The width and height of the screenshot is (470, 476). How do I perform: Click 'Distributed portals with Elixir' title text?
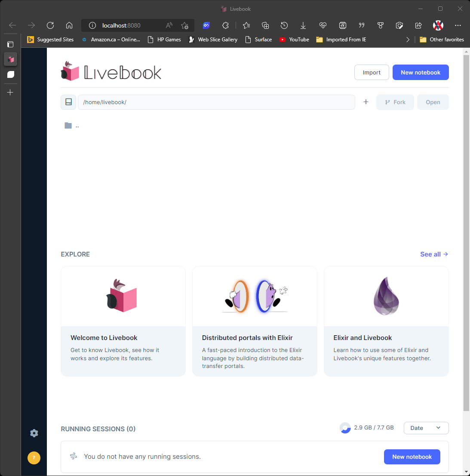(247, 338)
